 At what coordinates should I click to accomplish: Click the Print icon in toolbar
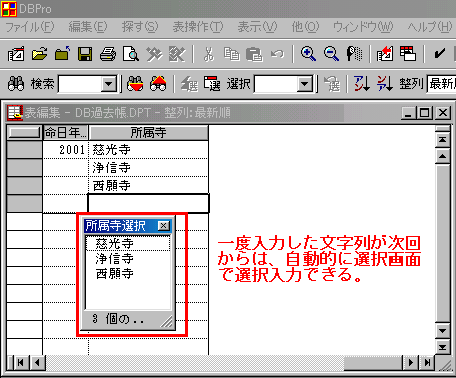108,54
